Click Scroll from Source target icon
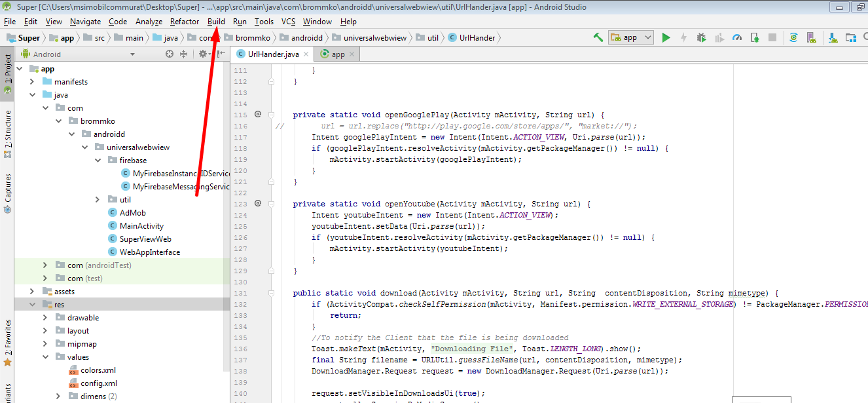 (x=170, y=54)
